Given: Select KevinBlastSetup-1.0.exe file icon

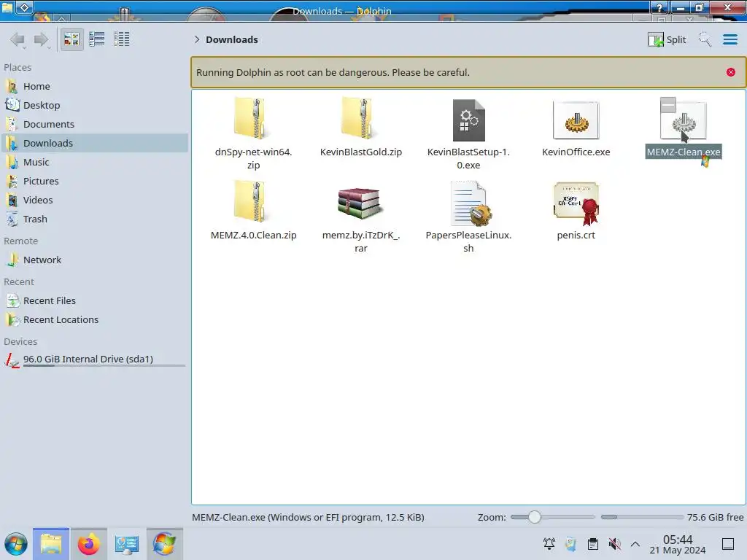Looking at the screenshot, I should 469,120.
